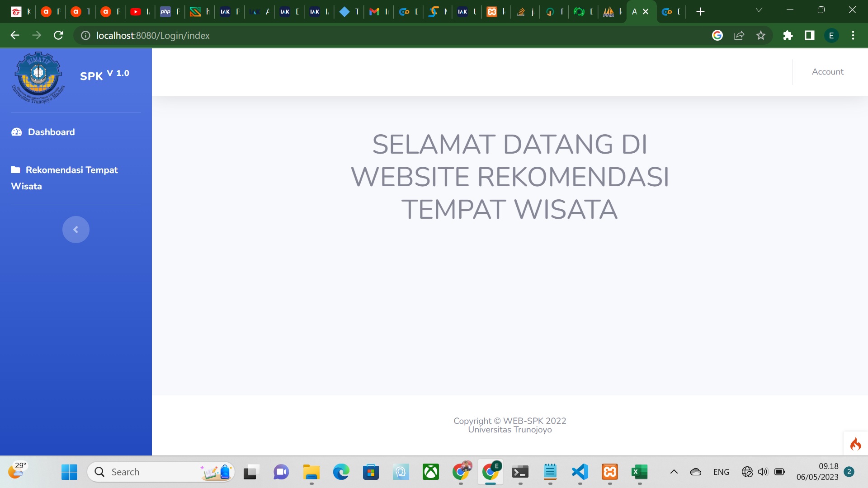Bookmark this page with the star icon
This screenshot has height=488, width=868.
pyautogui.click(x=761, y=35)
